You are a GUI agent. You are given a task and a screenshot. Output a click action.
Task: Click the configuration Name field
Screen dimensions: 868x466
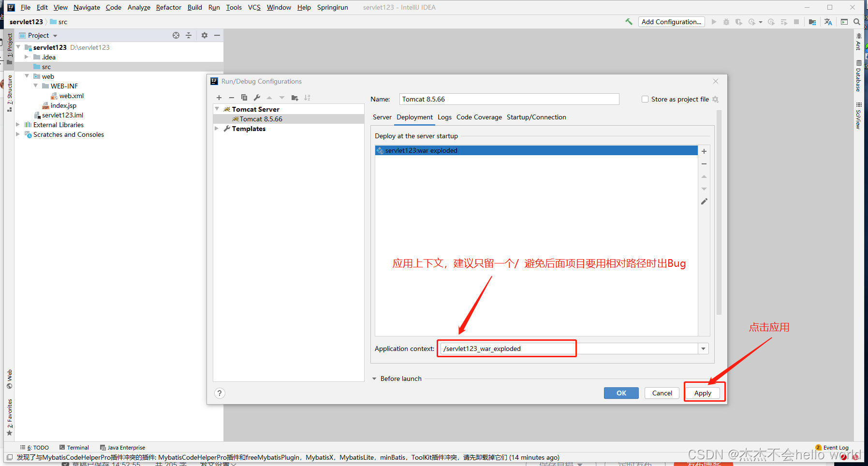[x=509, y=99]
